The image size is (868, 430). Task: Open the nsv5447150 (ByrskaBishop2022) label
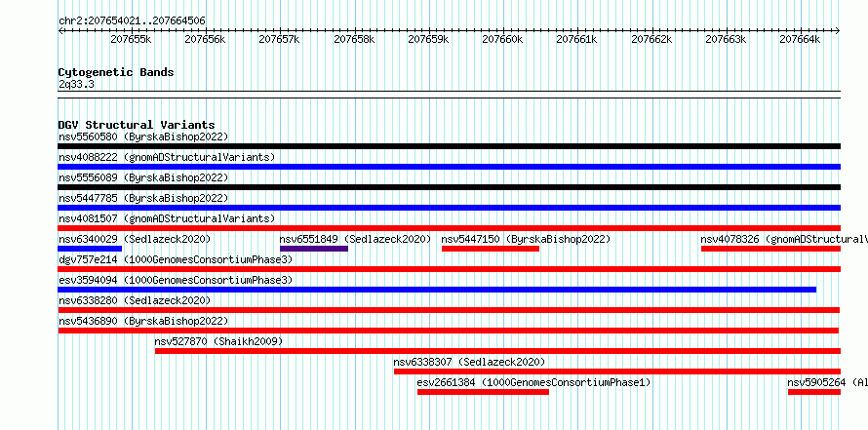(526, 239)
